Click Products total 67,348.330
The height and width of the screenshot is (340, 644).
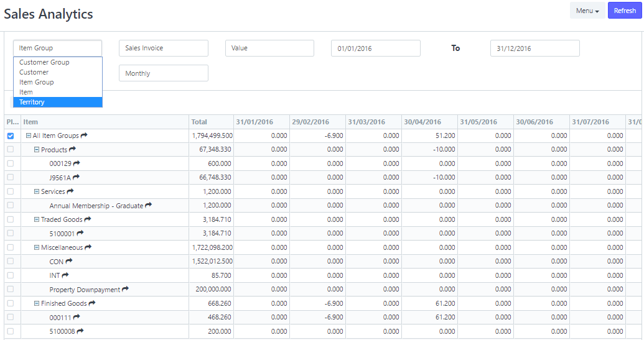215,149
